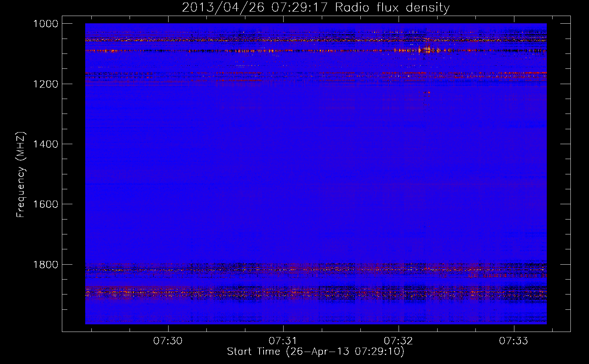Click the 'Frequency (MHZ)' axis label
This screenshot has width=589, height=364.
pos(21,175)
